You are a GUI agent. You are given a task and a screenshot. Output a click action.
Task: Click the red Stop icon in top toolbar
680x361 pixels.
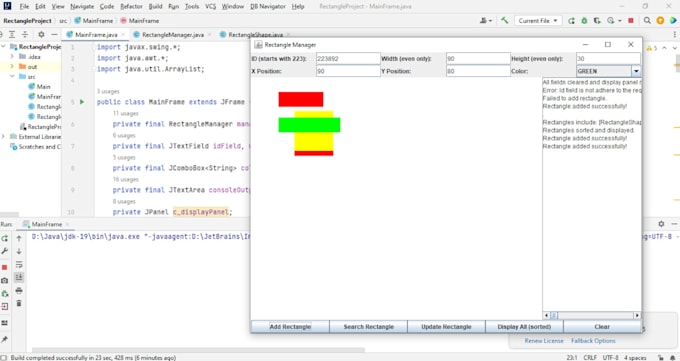click(631, 20)
